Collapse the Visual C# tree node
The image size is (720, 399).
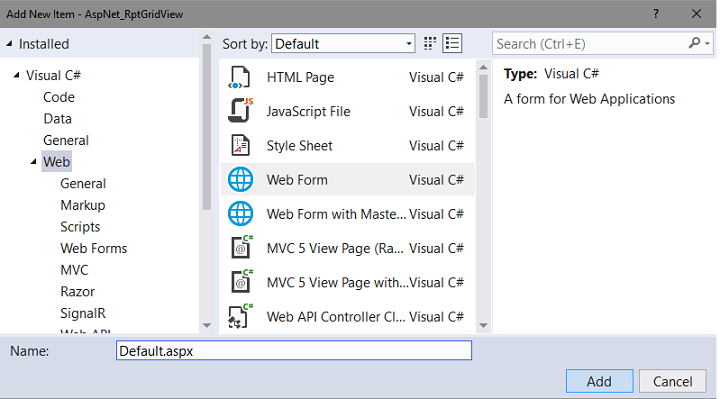point(17,75)
